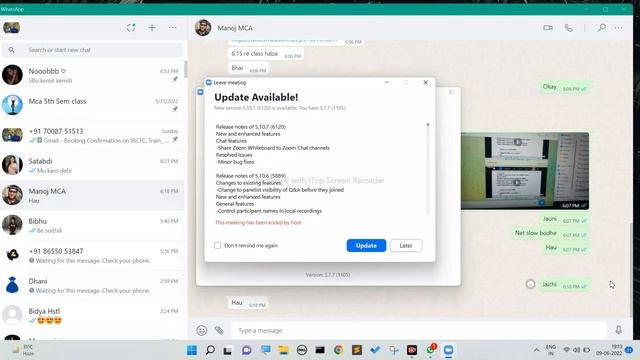Select the Manoj MCA chat row

[x=92, y=195]
